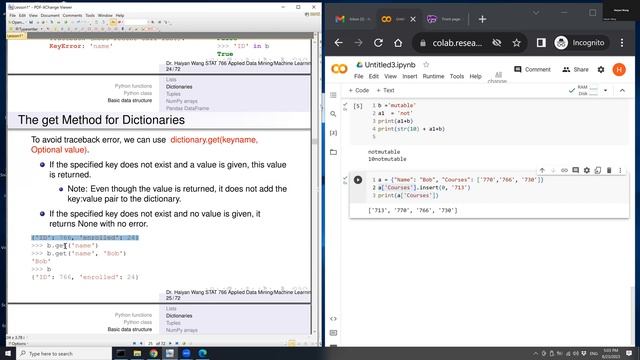Image resolution: width=640 pixels, height=360 pixels.
Task: Rename notebook title Untitled3.ipynb
Action: [389, 64]
